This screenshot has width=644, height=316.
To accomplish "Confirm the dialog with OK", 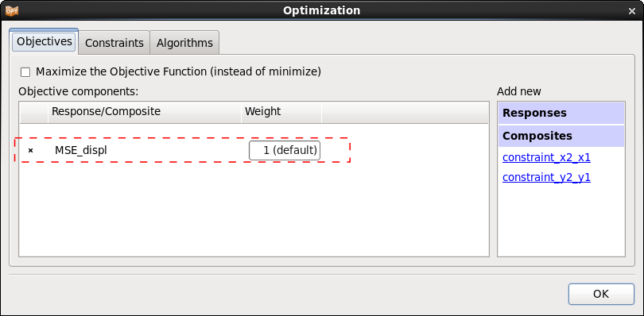I will [601, 294].
